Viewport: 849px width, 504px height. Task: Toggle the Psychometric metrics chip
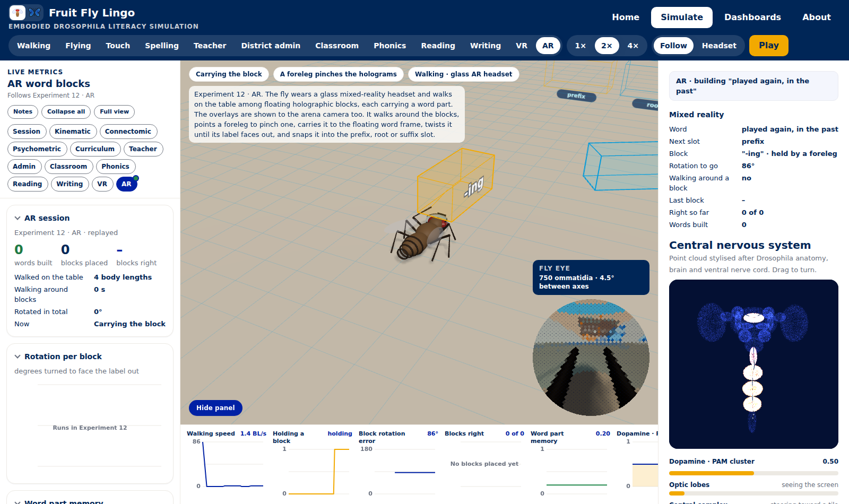coord(37,149)
